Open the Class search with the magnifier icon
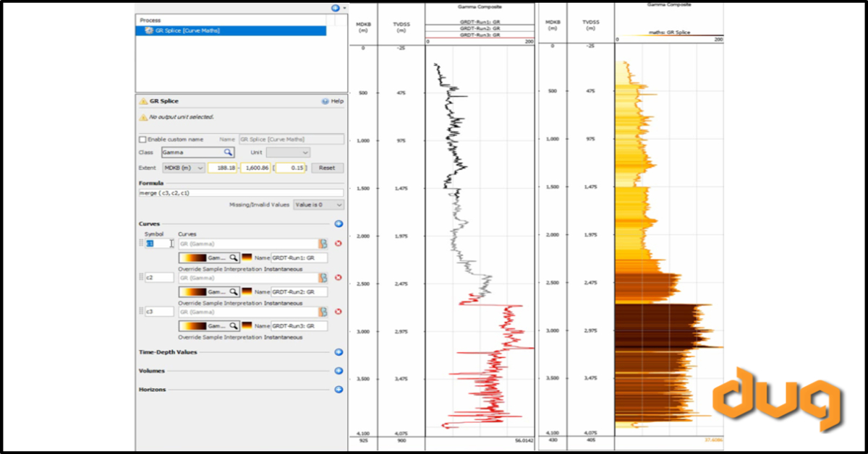 (x=228, y=152)
